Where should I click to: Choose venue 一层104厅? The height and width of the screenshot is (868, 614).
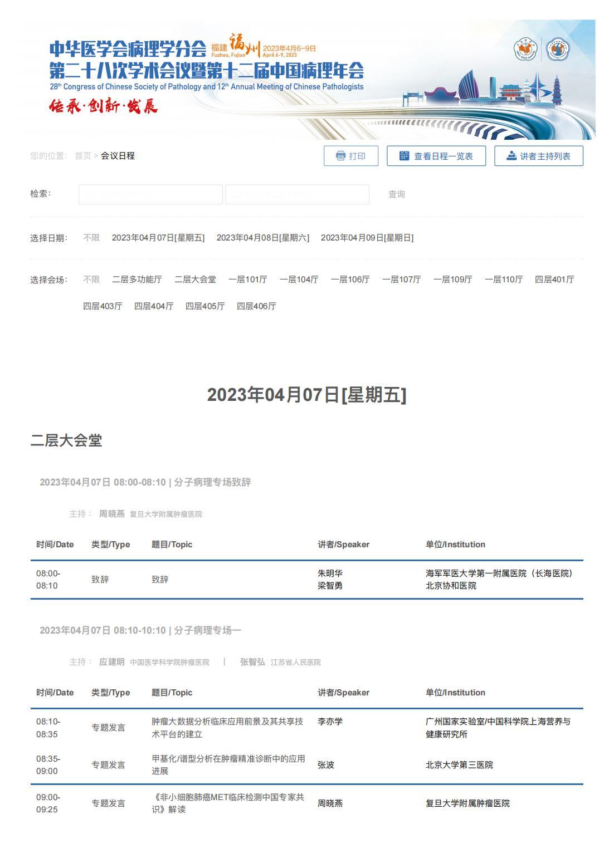coord(299,279)
